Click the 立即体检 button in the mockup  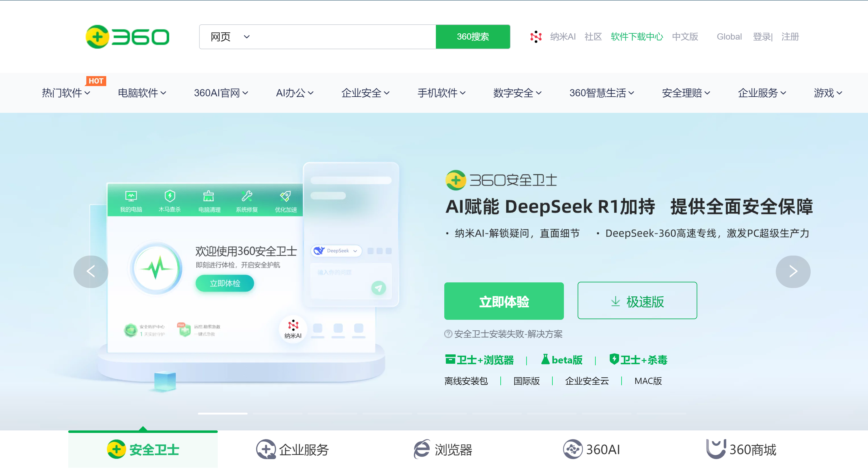(x=225, y=283)
